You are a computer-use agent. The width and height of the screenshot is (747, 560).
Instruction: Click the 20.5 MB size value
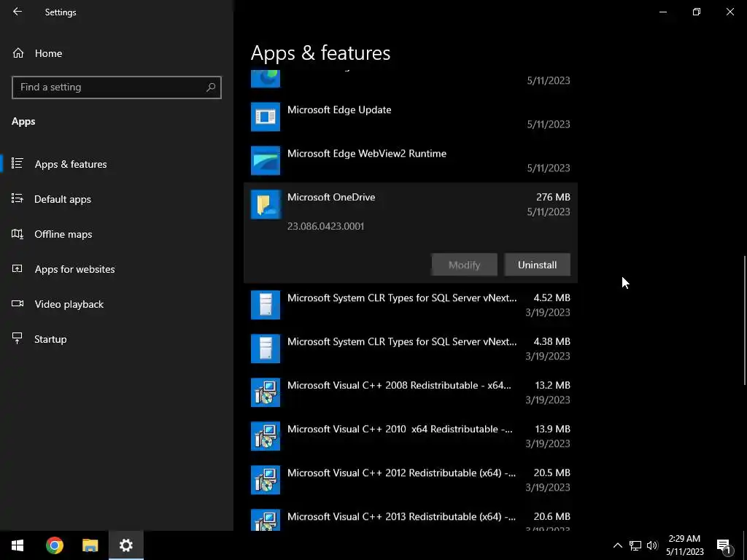point(551,472)
